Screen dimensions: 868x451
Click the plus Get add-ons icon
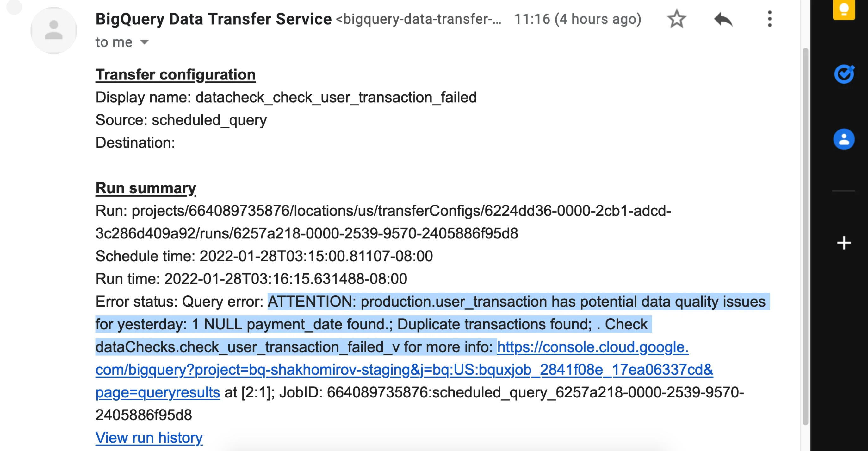pyautogui.click(x=844, y=243)
